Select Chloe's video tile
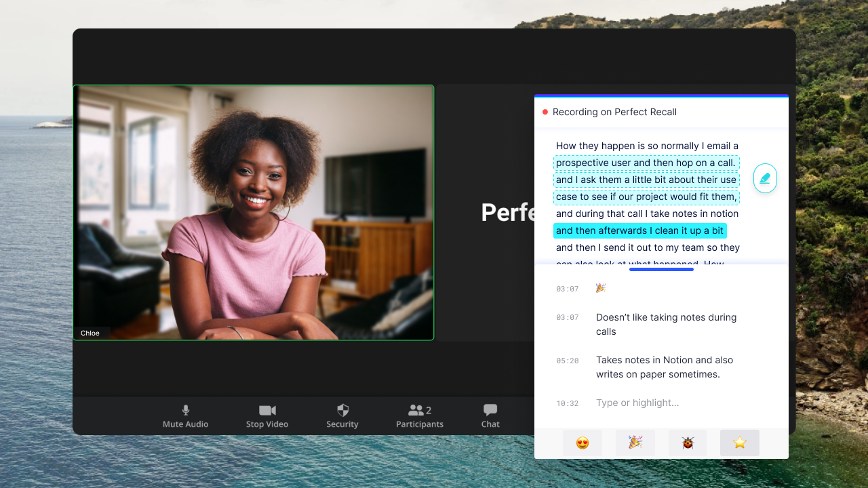This screenshot has width=868, height=488. (x=254, y=212)
